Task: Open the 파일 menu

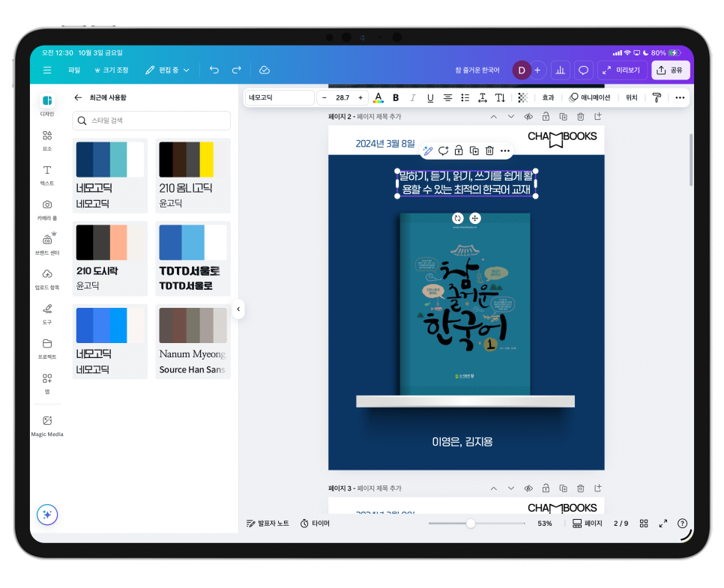Action: pos(74,70)
